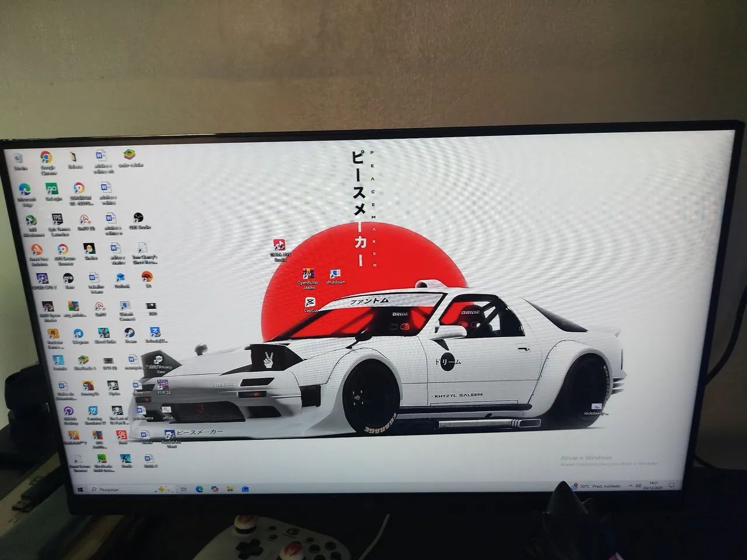The width and height of the screenshot is (747, 560).
Task: Launch OBS Studio from the desktop
Action: coord(138,219)
